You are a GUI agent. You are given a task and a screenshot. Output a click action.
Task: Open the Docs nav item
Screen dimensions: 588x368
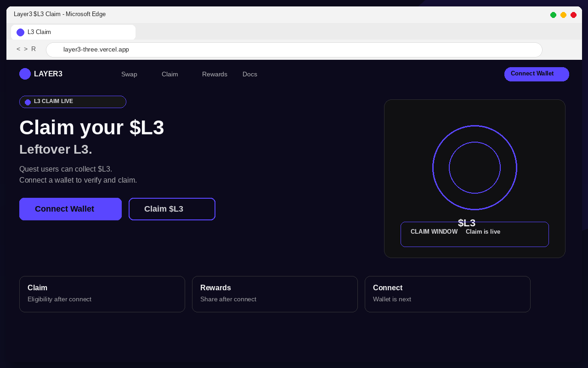click(250, 74)
